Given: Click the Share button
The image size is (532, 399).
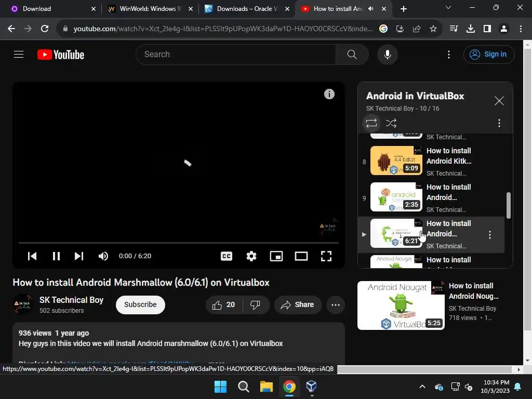Looking at the screenshot, I should (x=297, y=304).
